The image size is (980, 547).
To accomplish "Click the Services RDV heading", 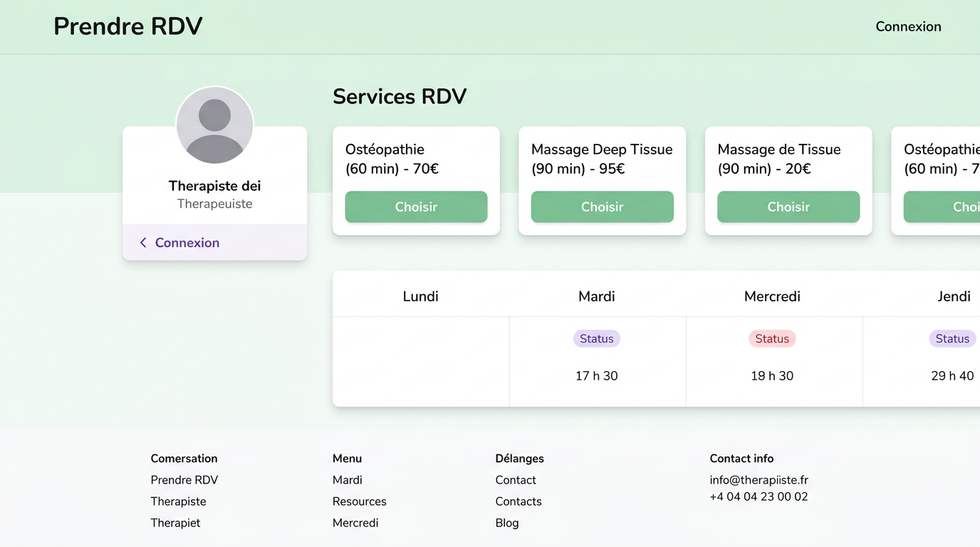I will click(x=400, y=96).
